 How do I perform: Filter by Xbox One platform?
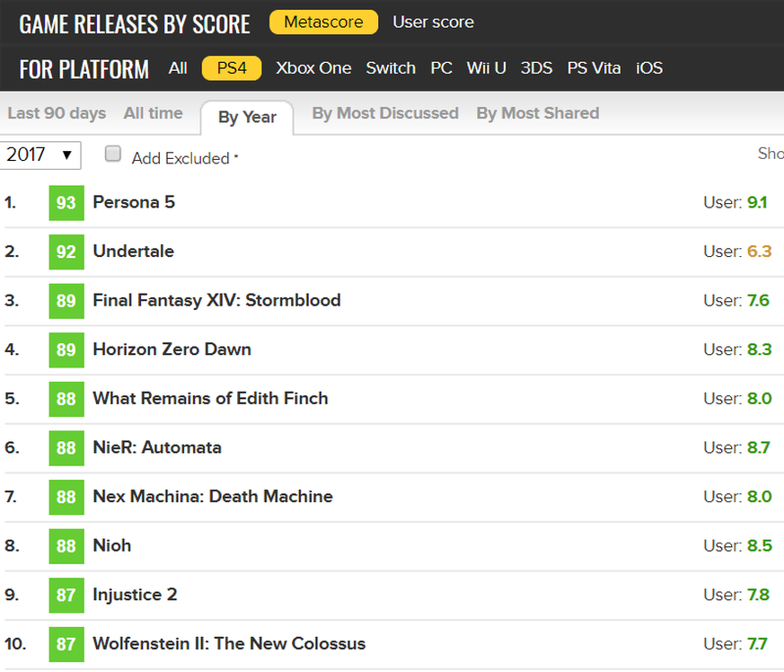click(x=313, y=68)
